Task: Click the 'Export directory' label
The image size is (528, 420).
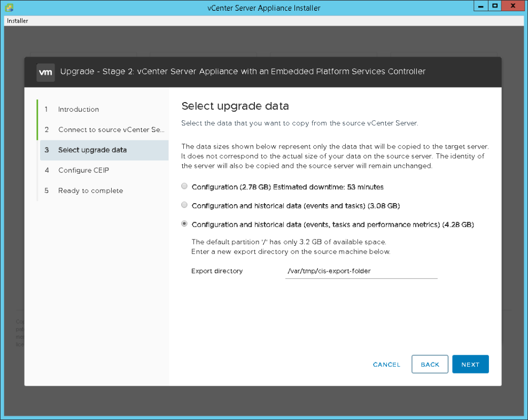Action: (x=217, y=271)
